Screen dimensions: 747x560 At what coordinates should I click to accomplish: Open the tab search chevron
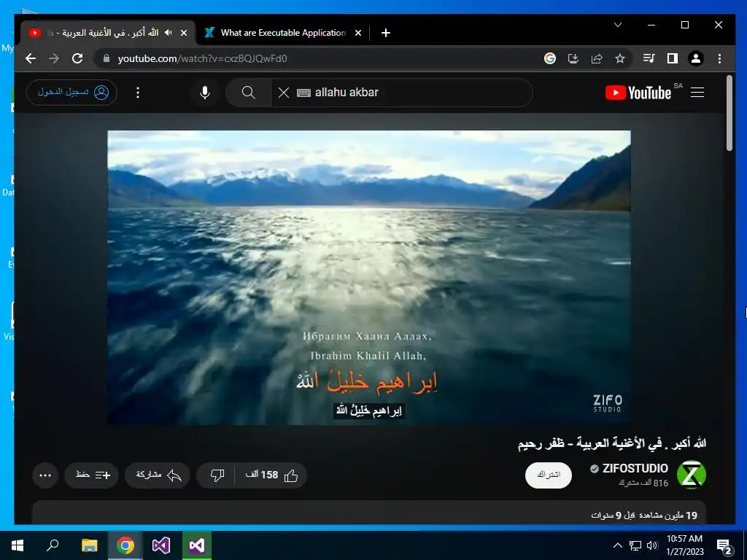pos(618,25)
